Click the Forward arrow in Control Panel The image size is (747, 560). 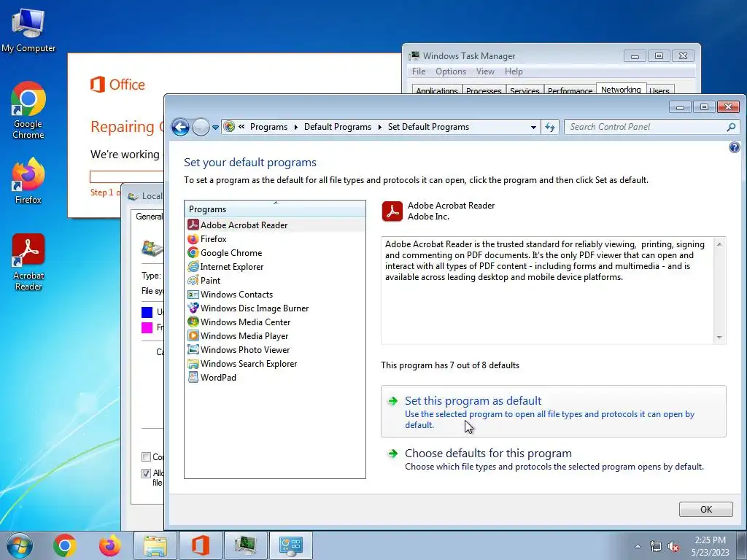pyautogui.click(x=201, y=127)
